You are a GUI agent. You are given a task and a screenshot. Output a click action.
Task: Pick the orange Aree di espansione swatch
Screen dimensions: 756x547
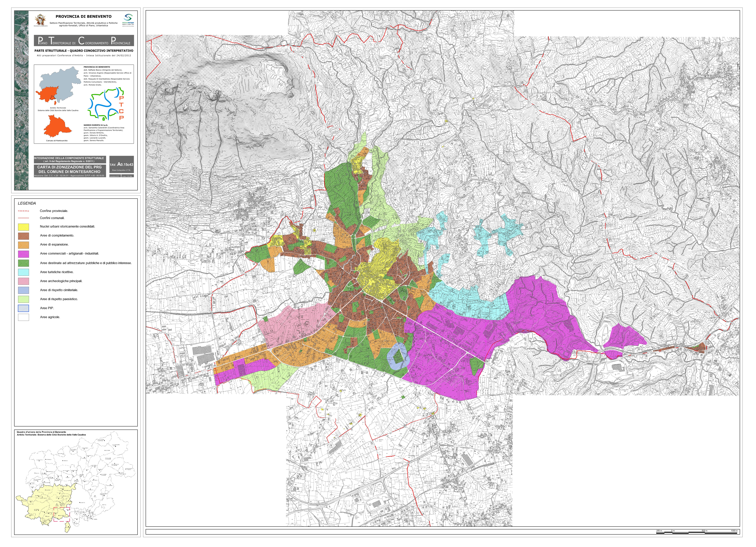tap(23, 245)
